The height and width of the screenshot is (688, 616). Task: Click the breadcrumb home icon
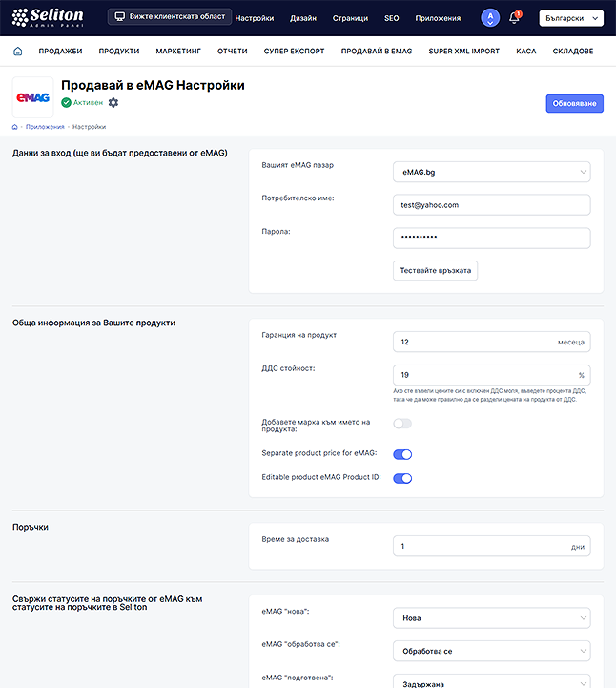(15, 127)
